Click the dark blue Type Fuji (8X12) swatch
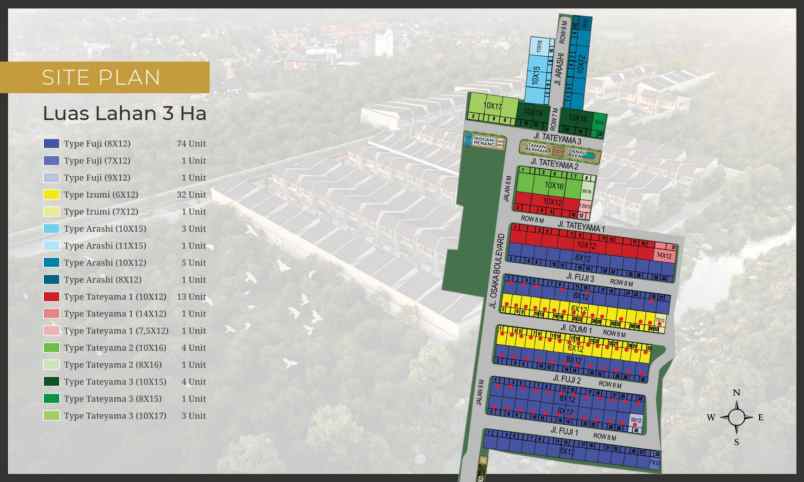Viewport: 804px width, 482px height. [x=51, y=144]
